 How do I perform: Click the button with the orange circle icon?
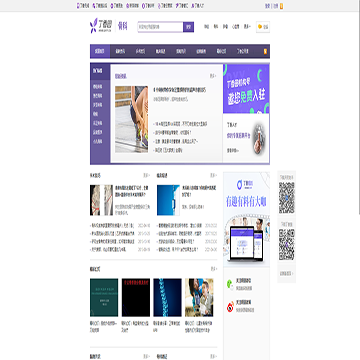click(263, 27)
